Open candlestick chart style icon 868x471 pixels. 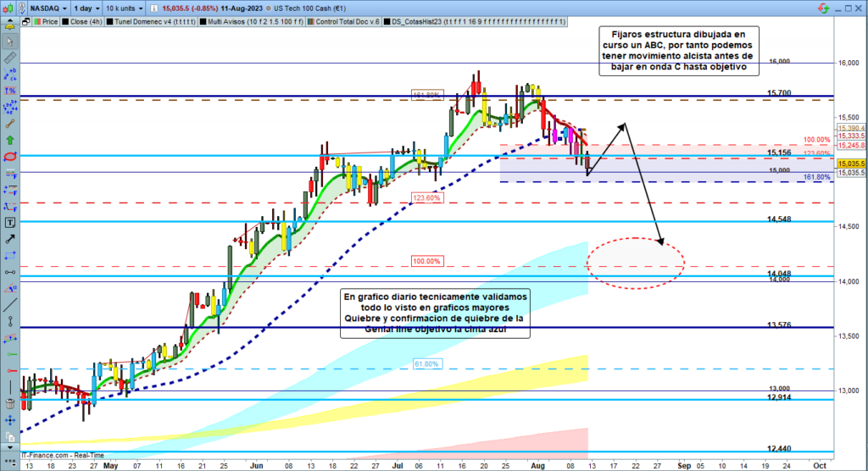click(x=8, y=6)
